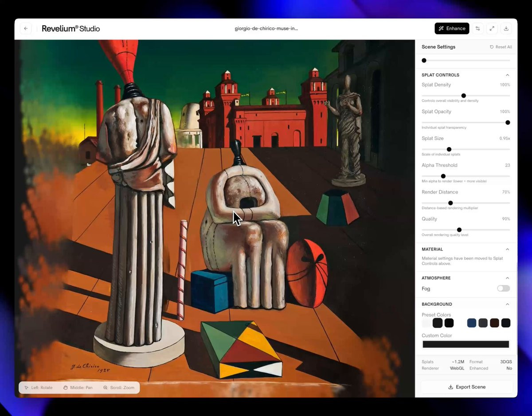Click the Scene Settings panel title

coord(438,47)
